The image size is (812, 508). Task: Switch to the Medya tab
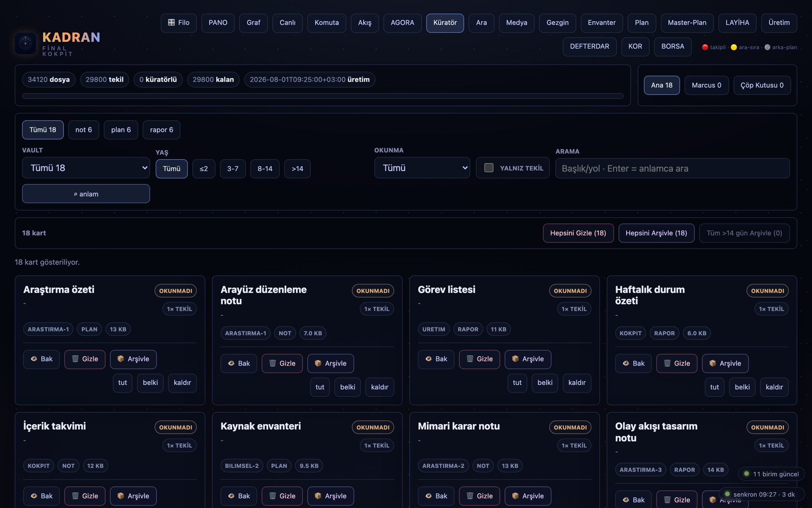[x=517, y=23]
